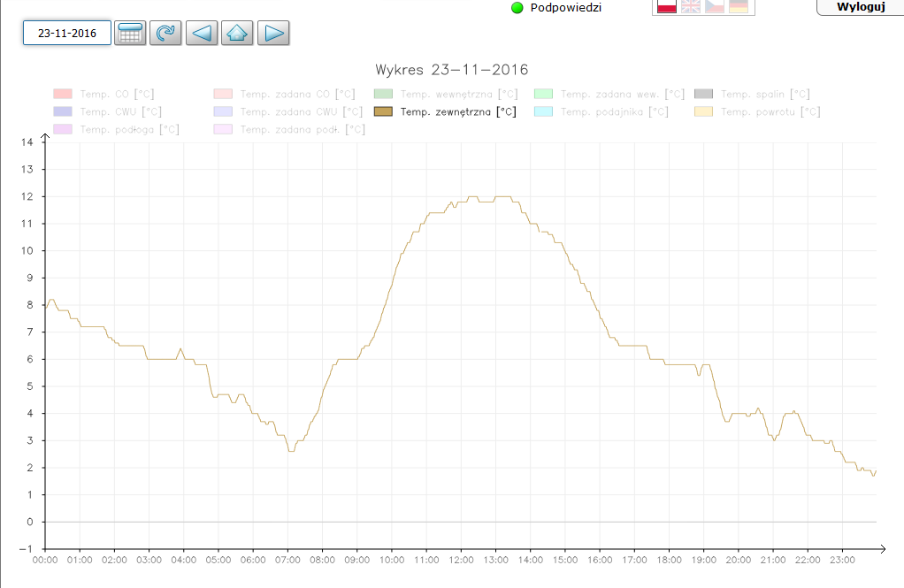
Task: Click the Temp. powrotu color swatch
Action: coord(704,112)
